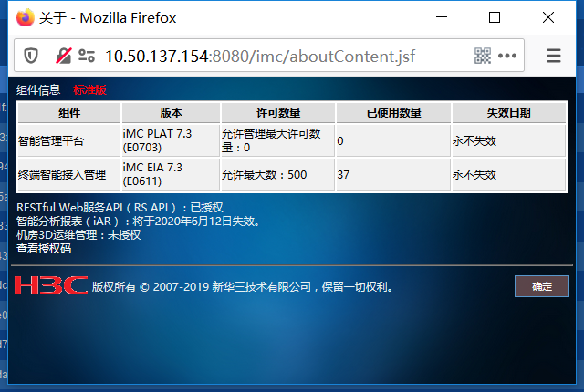Click the RESTful Web服务API 已授权 line
Screen dimensions: 584x392
[120, 207]
